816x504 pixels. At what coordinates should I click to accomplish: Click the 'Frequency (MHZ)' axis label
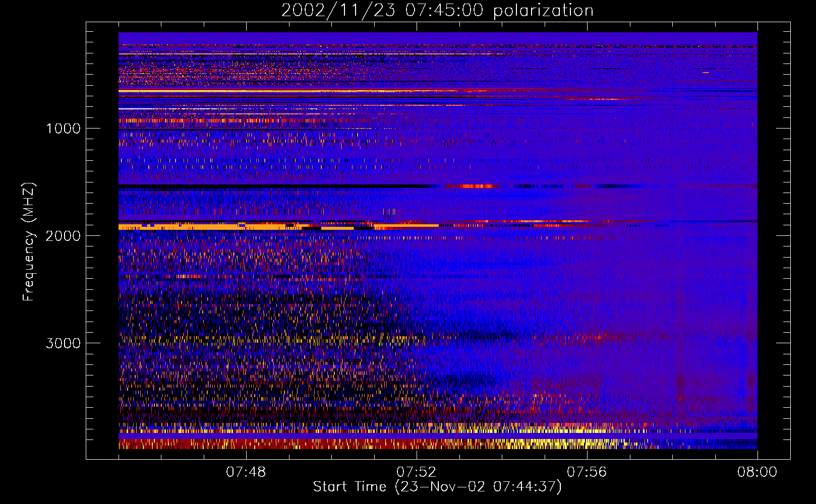click(29, 242)
